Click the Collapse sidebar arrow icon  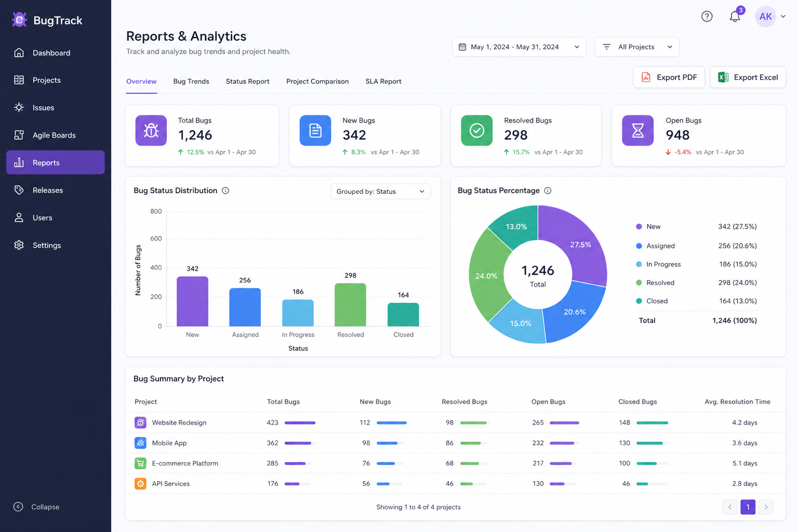point(18,507)
